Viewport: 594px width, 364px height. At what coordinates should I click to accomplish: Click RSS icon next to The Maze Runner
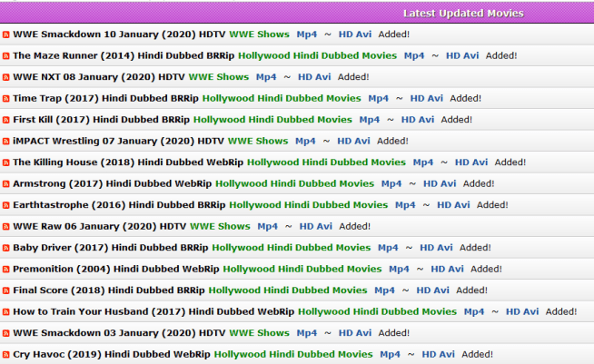(x=6, y=56)
